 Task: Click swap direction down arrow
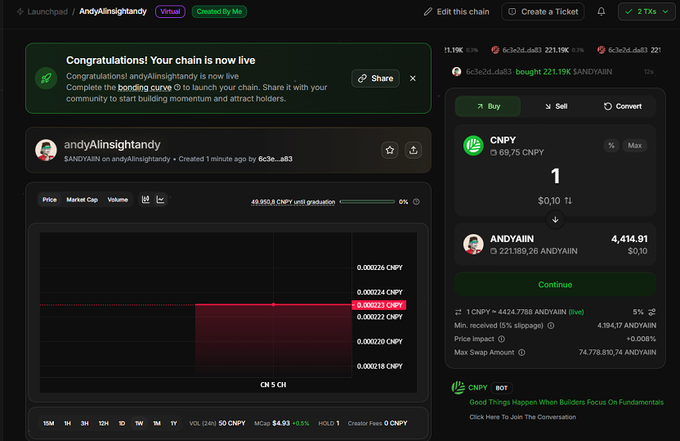point(555,219)
